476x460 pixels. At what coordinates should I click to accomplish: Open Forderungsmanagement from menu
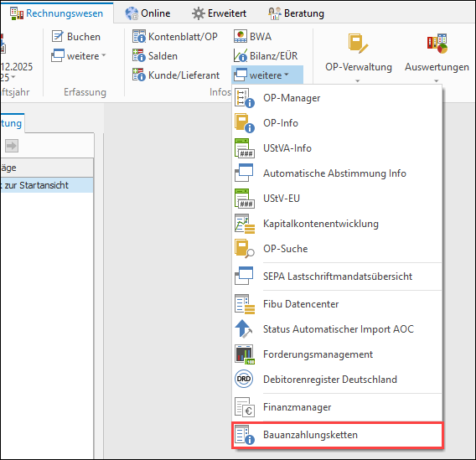point(337,354)
